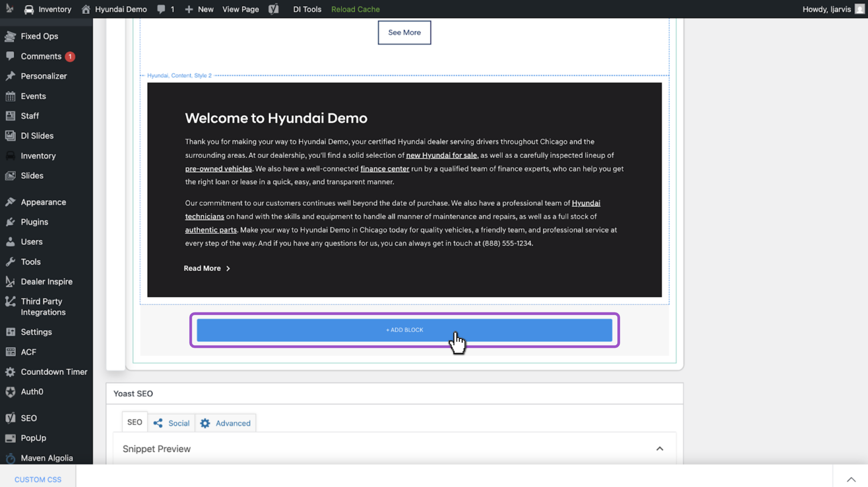The image size is (868, 487).
Task: Click the See More button
Action: pos(405,33)
